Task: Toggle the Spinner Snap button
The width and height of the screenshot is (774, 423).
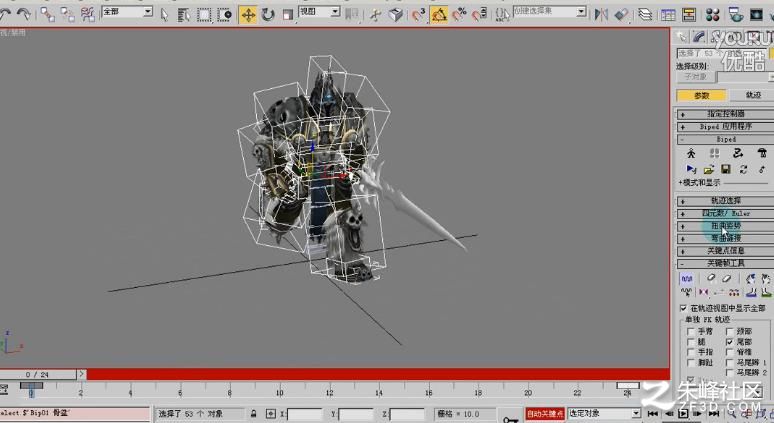Action: (x=479, y=15)
